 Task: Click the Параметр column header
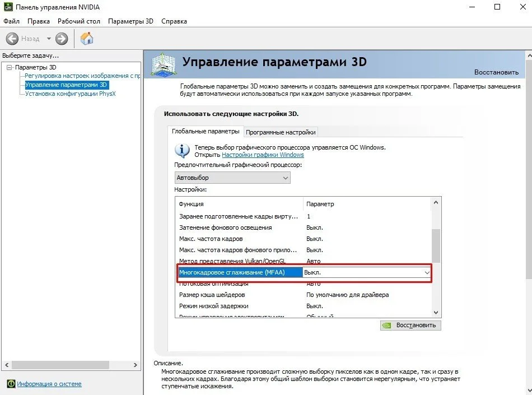367,204
